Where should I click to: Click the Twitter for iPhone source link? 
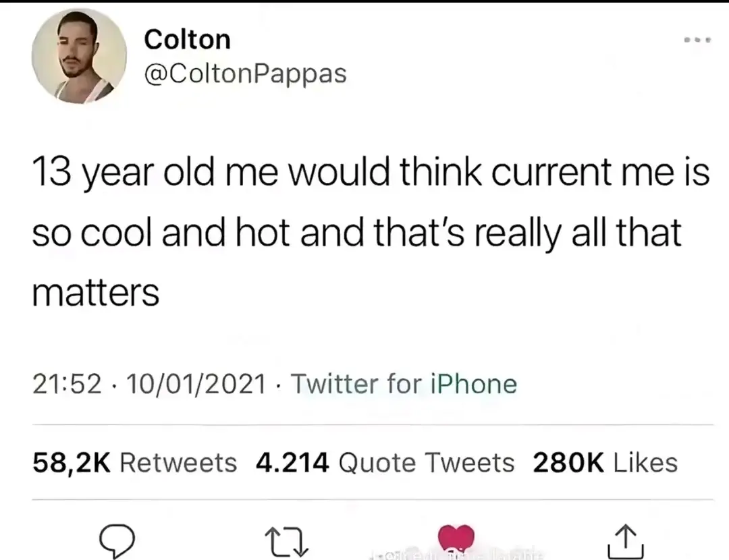[404, 384]
